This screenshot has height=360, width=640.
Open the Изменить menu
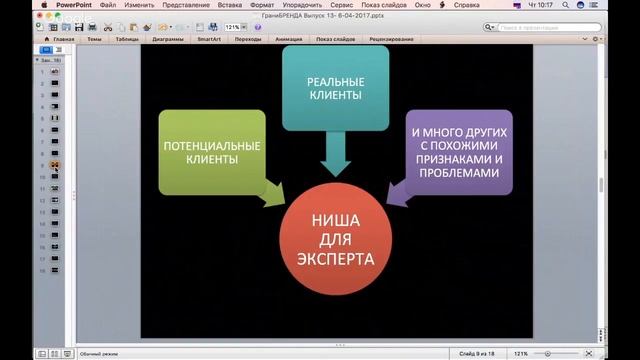coord(139,5)
